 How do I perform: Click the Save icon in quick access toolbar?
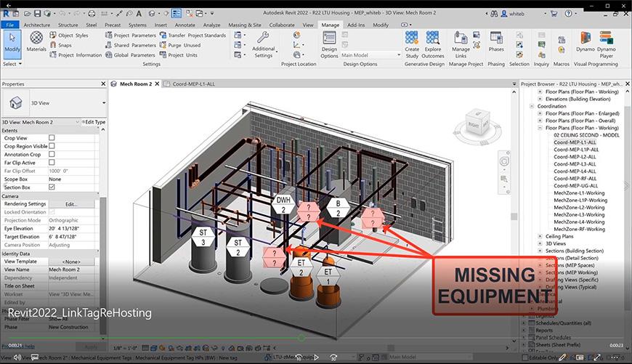[37, 14]
